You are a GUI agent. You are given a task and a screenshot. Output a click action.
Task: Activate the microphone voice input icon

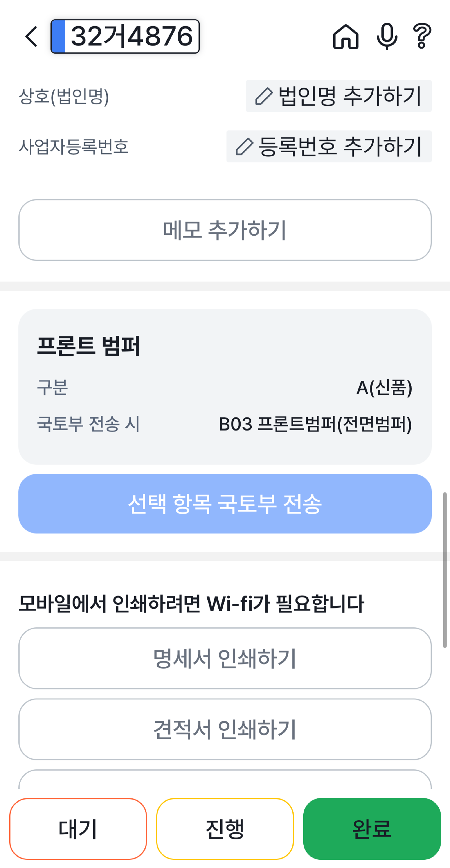pos(387,36)
